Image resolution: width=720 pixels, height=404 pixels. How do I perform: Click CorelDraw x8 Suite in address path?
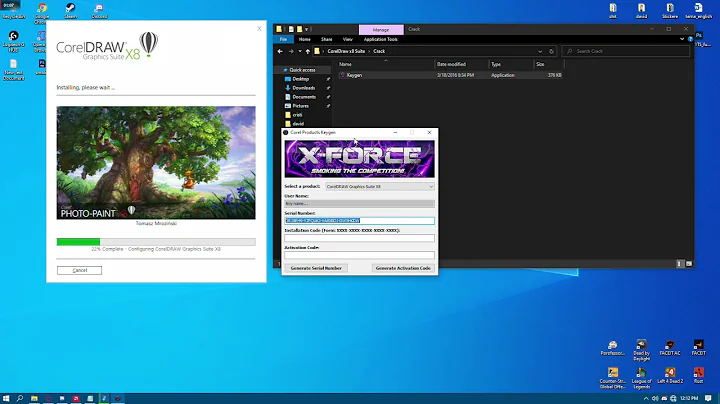click(x=346, y=51)
